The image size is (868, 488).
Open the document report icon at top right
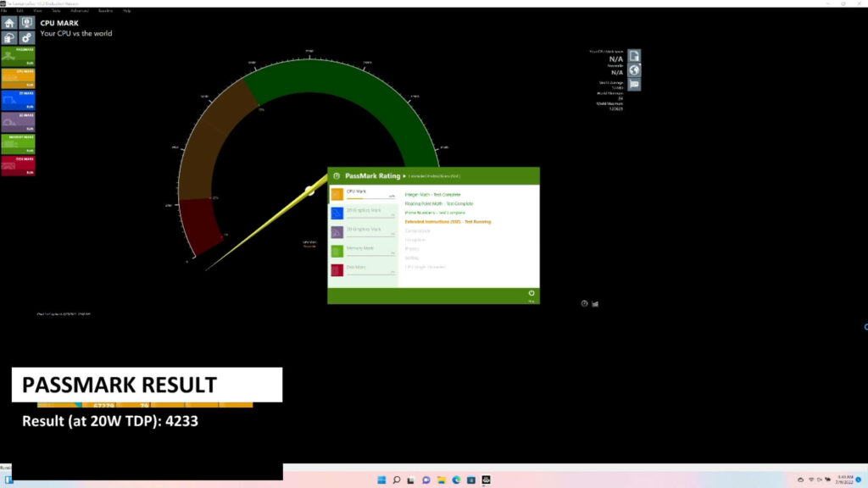(x=634, y=57)
